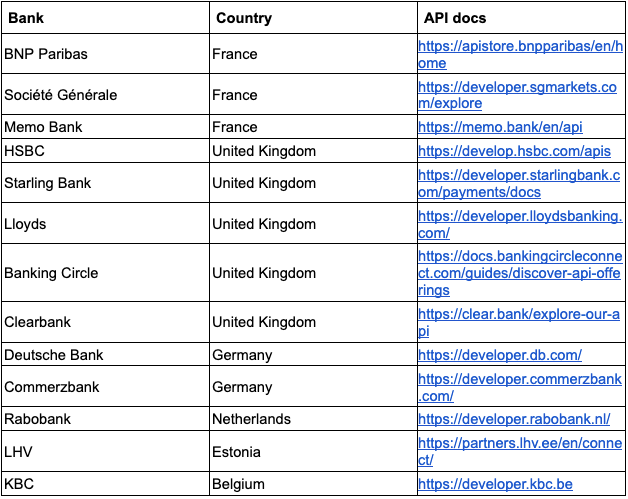628x499 pixels.
Task: Select the Bank column header cell
Action: 105,18
